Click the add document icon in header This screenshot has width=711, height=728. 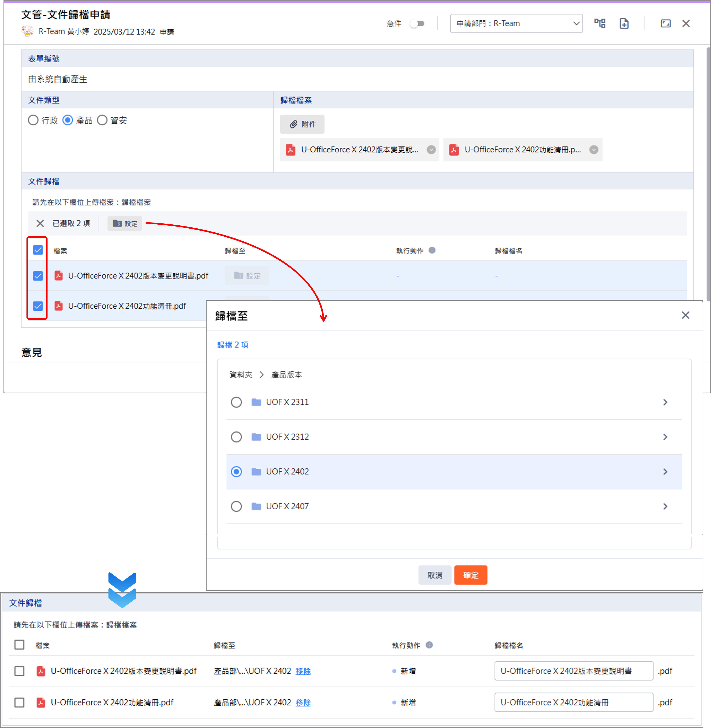pos(624,24)
